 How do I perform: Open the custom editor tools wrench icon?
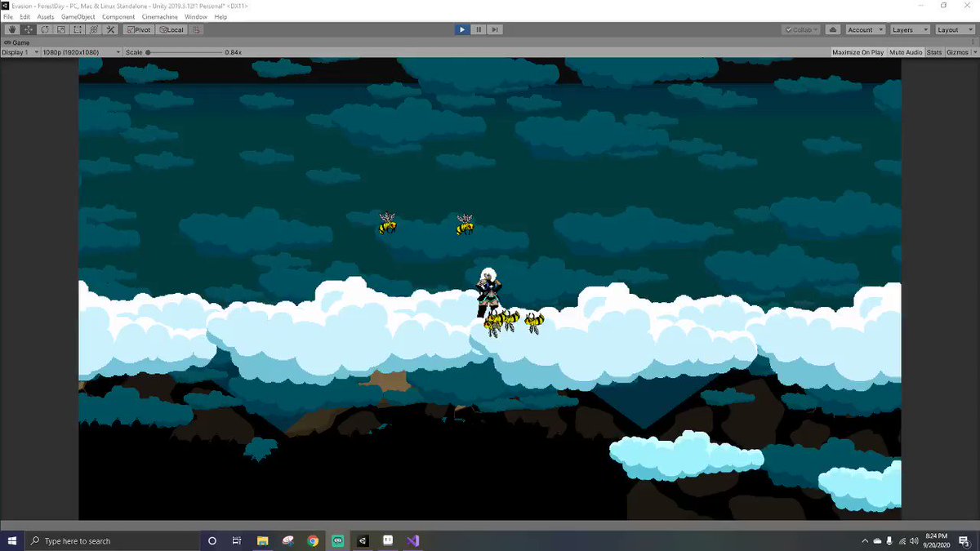click(x=110, y=29)
